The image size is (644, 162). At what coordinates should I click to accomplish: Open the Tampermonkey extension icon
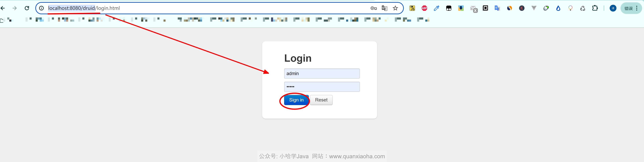point(449,8)
